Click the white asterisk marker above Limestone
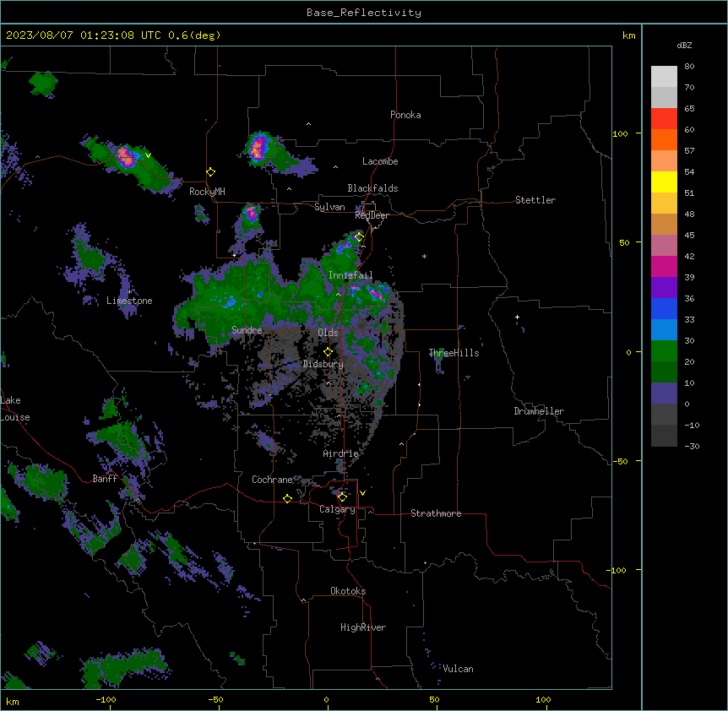 pyautogui.click(x=129, y=291)
